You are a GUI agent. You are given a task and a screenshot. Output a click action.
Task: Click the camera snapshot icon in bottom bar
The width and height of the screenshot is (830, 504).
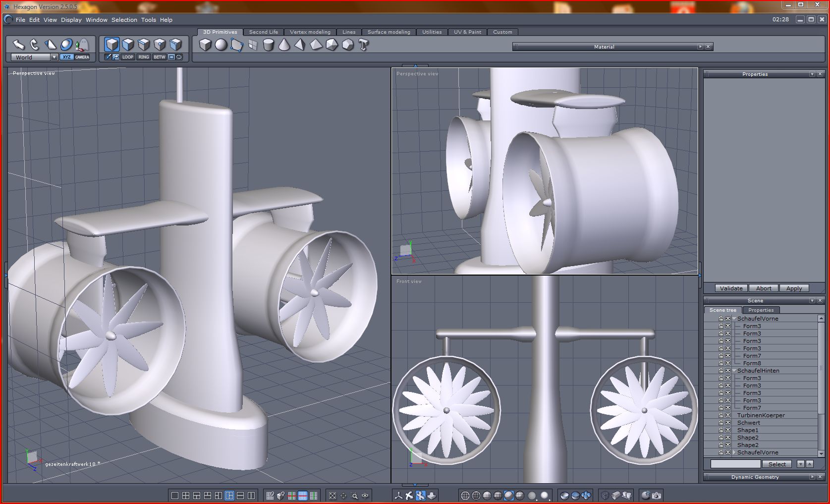coord(657,495)
